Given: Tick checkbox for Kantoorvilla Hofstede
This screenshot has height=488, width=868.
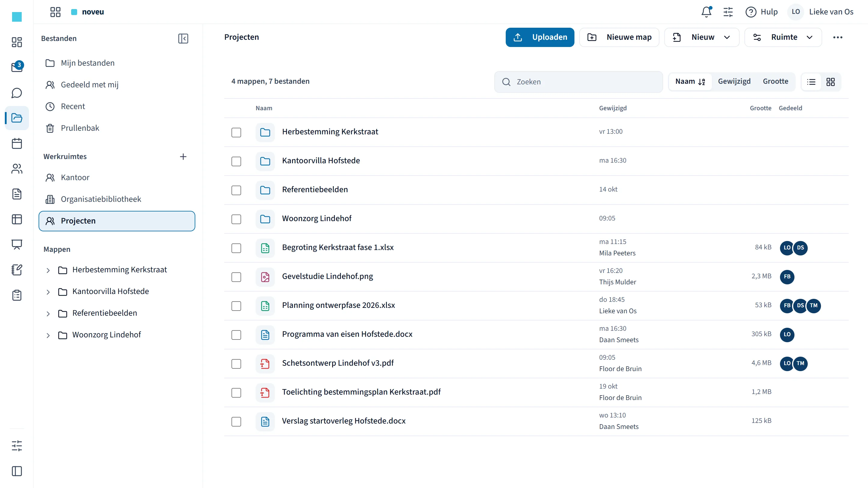Looking at the screenshot, I should [236, 161].
